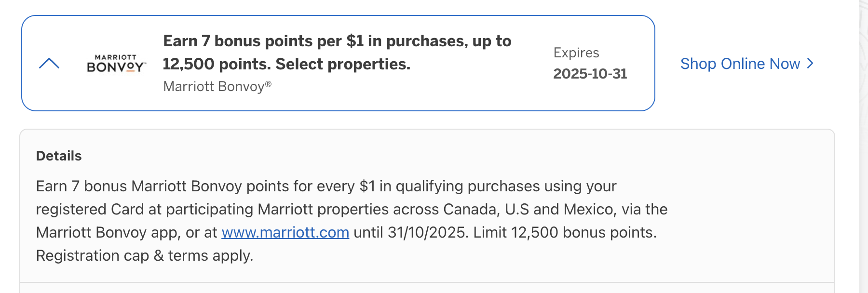Viewport: 868px width, 293px height.
Task: Collapse the offer using the up chevron
Action: coord(49,63)
